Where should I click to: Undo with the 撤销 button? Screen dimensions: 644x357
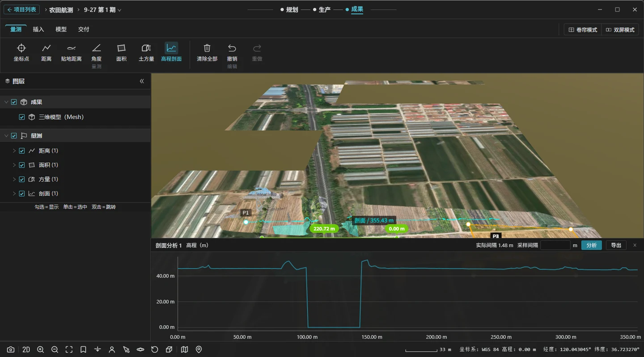click(x=232, y=52)
